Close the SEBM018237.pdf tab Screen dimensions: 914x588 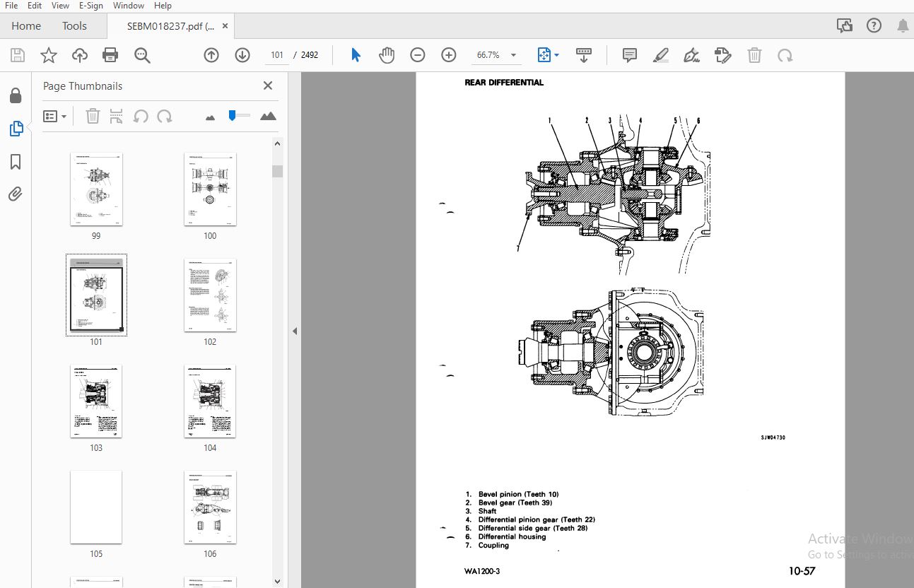tap(225, 26)
